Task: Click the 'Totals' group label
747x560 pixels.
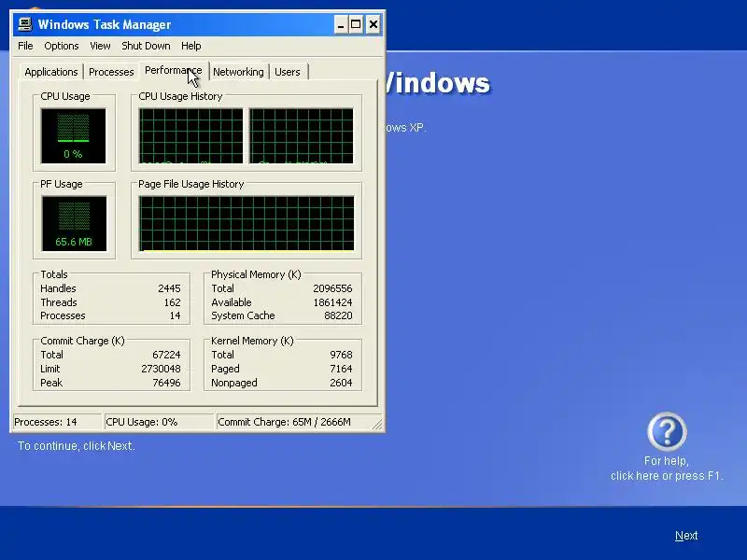Action: tap(54, 274)
